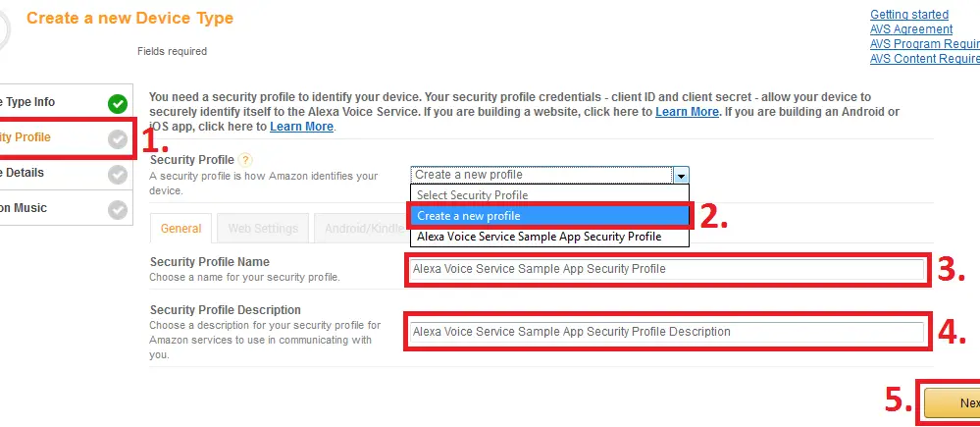This screenshot has height=427, width=980.
Task: Switch to the General tab
Action: [x=181, y=228]
